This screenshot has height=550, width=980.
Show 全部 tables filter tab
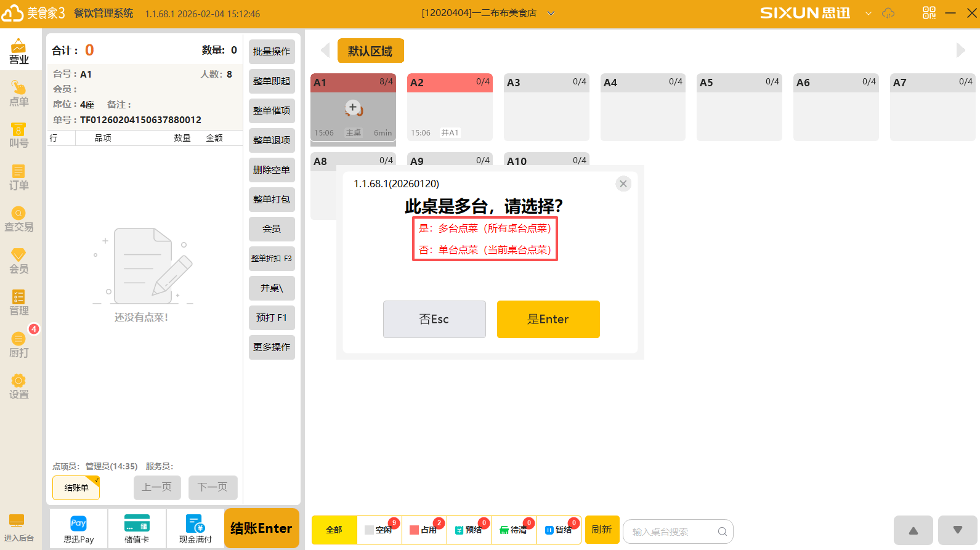[334, 530]
